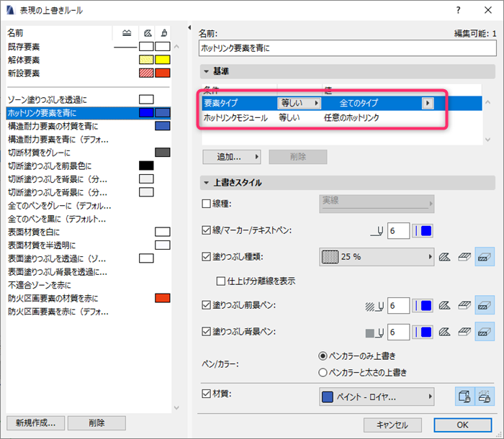Open blue color swatch for 塗りつぶし前景ペン
Screen dimensions: 504x439
point(423,306)
